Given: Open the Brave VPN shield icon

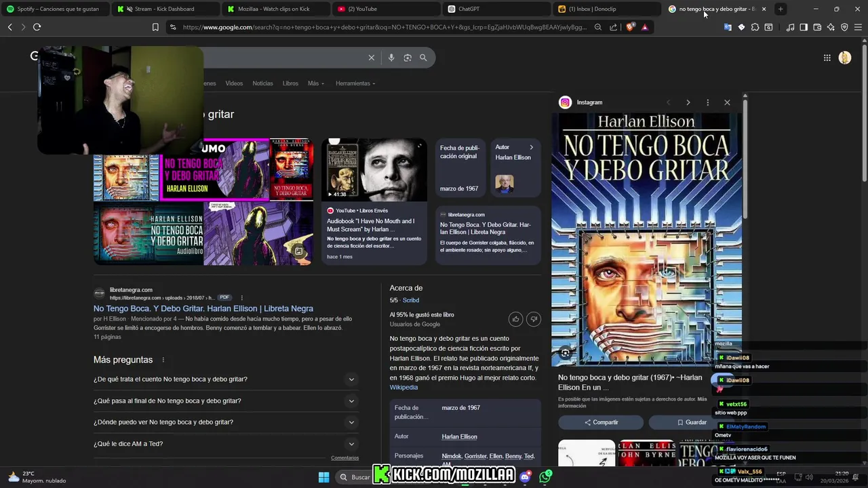Looking at the screenshot, I should click(x=844, y=27).
